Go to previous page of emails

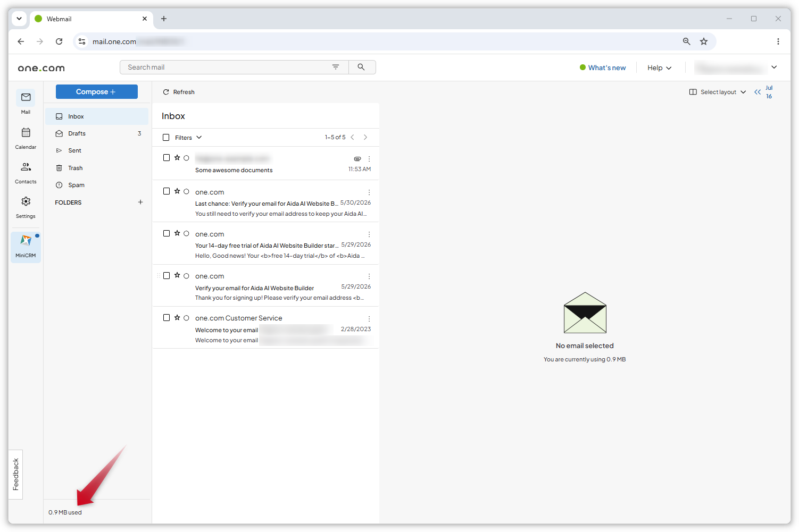[352, 137]
